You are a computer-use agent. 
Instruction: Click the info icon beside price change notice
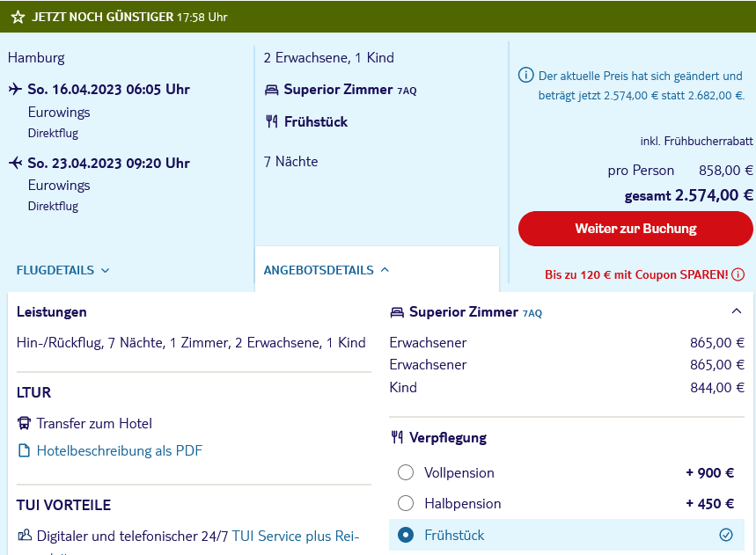525,75
